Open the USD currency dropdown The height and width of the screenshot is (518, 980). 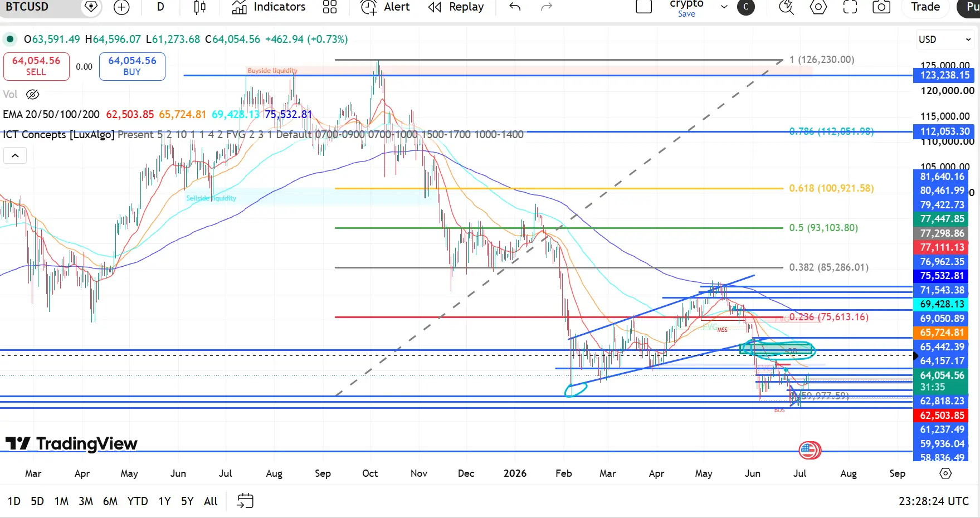click(x=944, y=40)
